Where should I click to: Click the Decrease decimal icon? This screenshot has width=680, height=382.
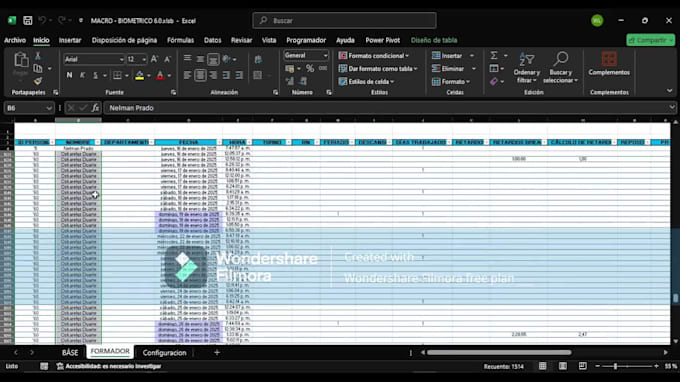click(x=303, y=81)
